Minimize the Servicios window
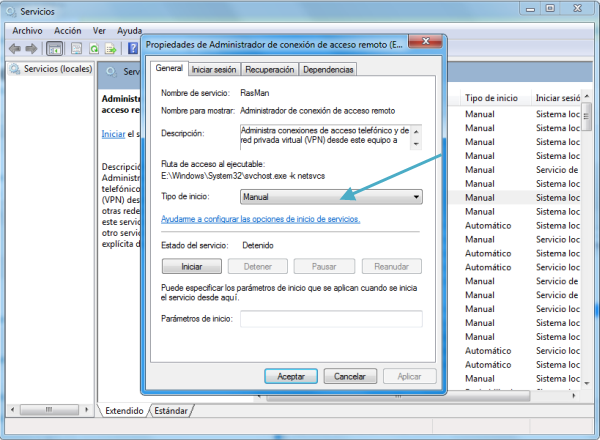 530,9
